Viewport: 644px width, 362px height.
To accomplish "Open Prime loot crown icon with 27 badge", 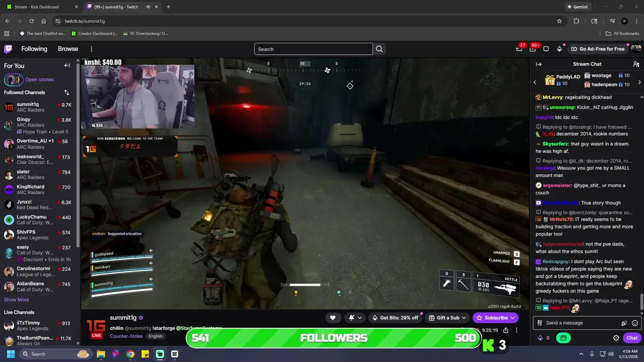I will 519,49.
